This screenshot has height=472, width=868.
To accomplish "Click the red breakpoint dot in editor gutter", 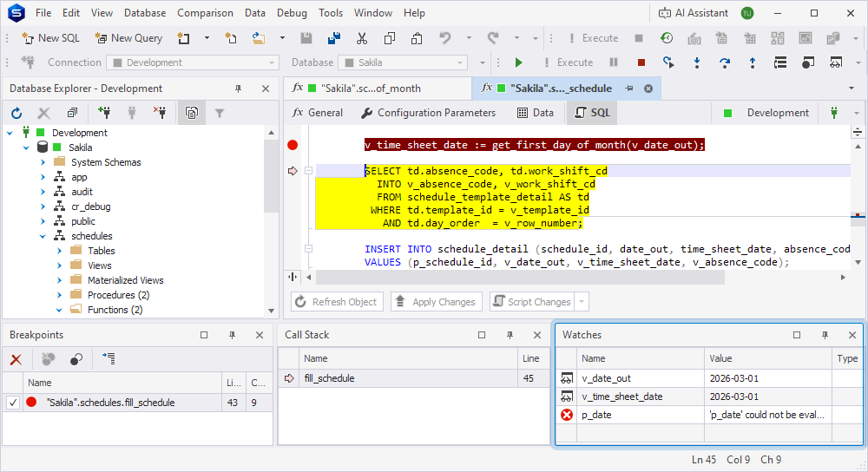I will click(x=293, y=145).
